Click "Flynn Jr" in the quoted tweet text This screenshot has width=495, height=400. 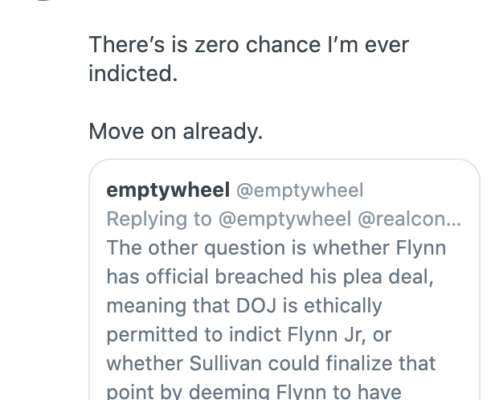325,334
